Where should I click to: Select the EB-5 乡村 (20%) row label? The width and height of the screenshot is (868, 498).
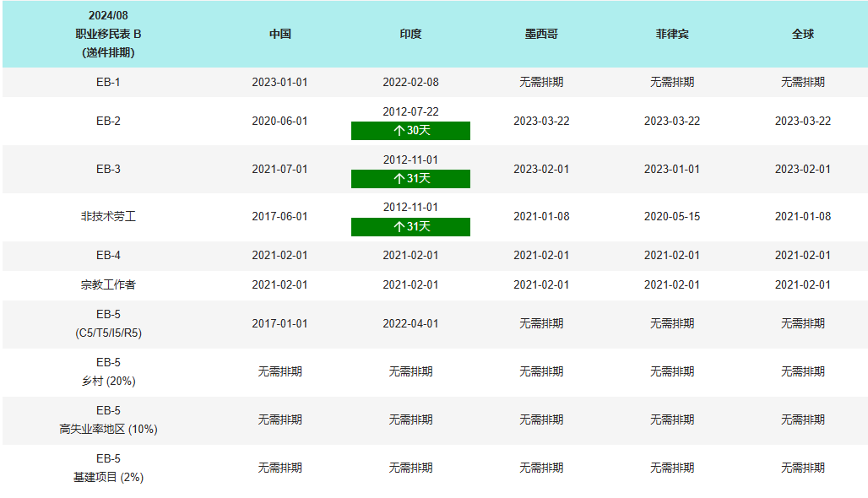click(108, 371)
